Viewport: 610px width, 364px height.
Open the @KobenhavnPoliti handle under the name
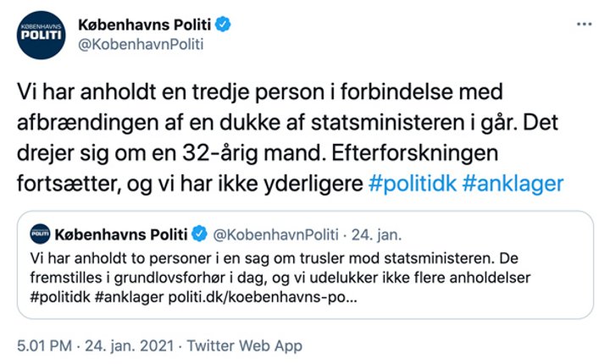[141, 44]
